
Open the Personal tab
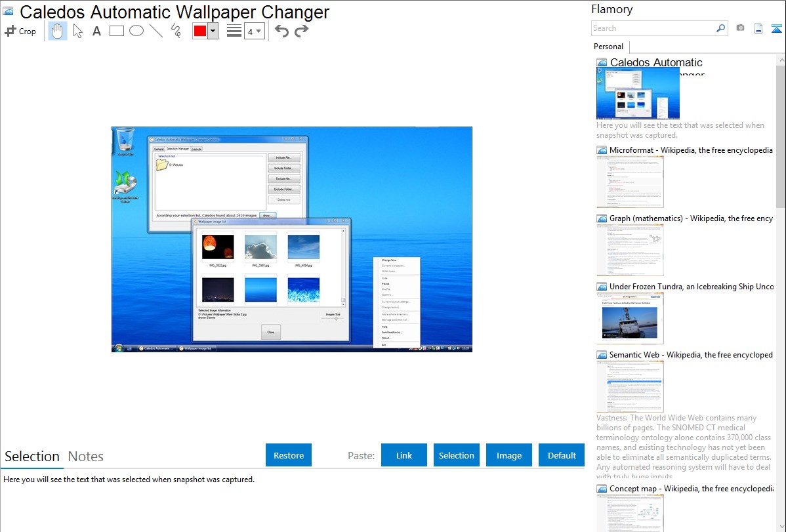[608, 47]
